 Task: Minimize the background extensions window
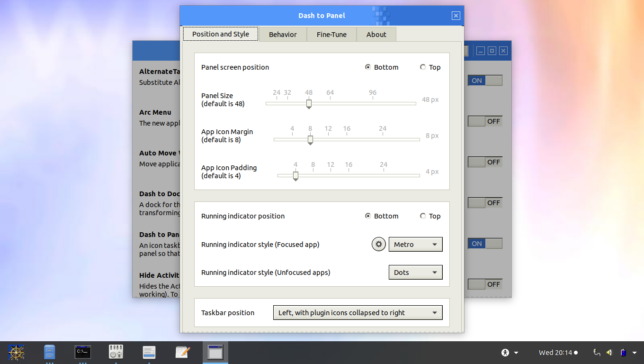(481, 51)
